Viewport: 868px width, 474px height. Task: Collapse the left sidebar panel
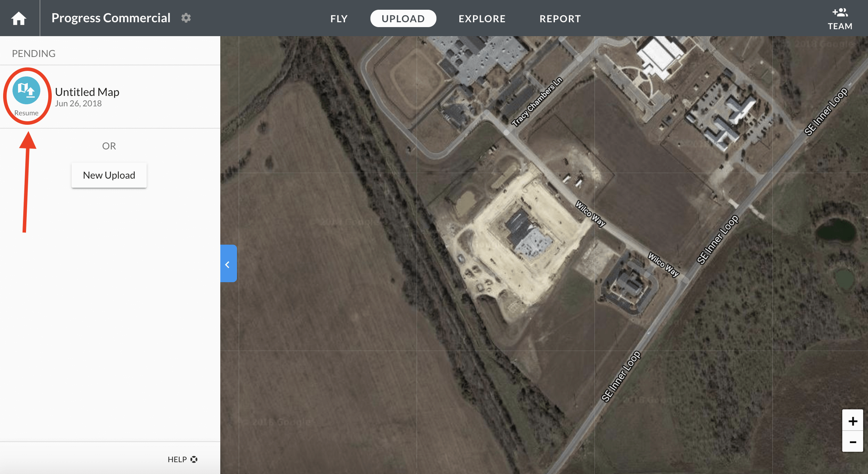pos(228,264)
